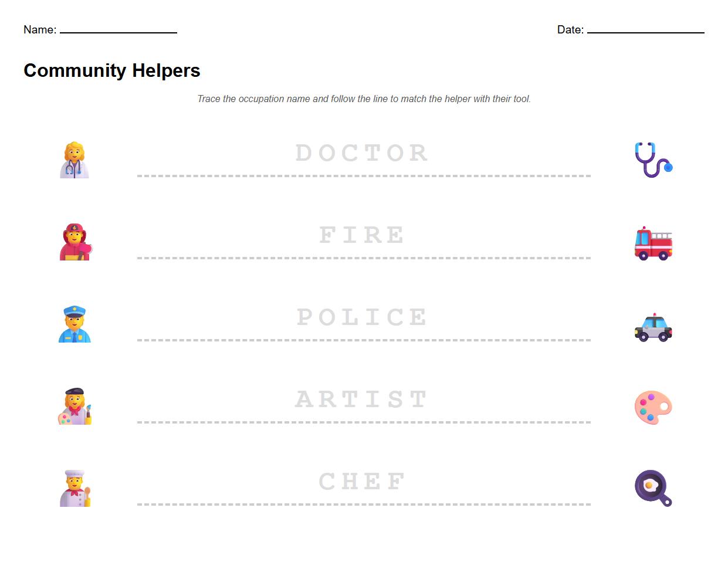This screenshot has width=728, height=562.
Task: Select the police car icon
Action: tap(653, 327)
